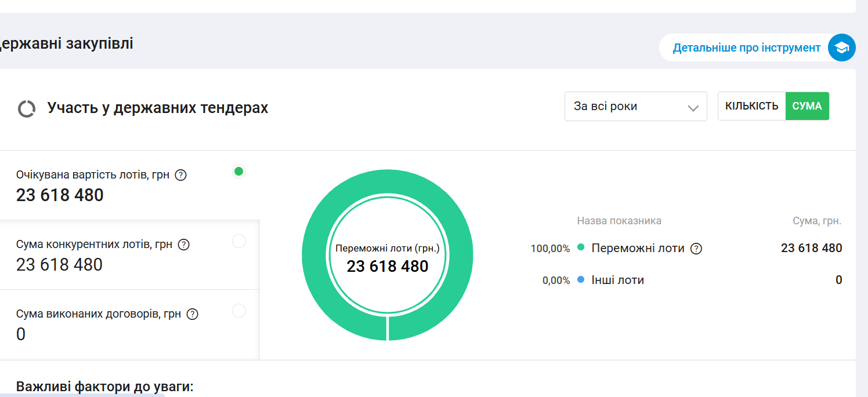Click the Інші лоти legend label
868x397 pixels.
[617, 281]
